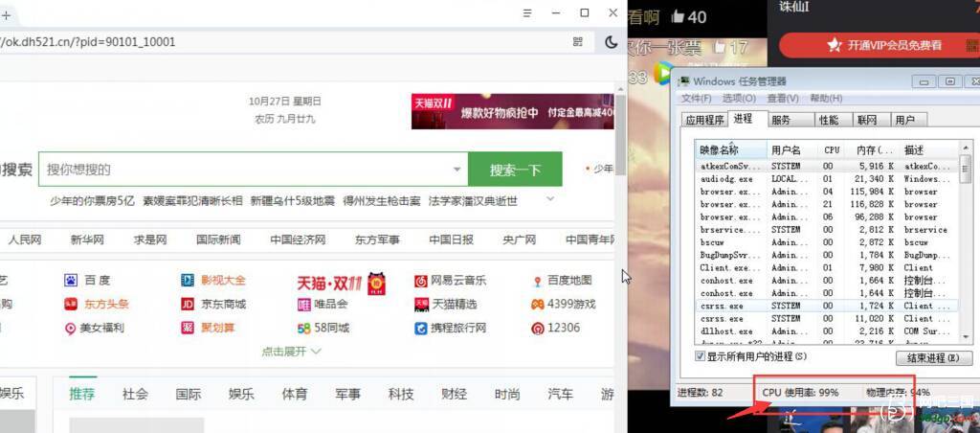Open browser hamburger menu icon
Viewport: 980px width, 433px height.
(x=527, y=13)
